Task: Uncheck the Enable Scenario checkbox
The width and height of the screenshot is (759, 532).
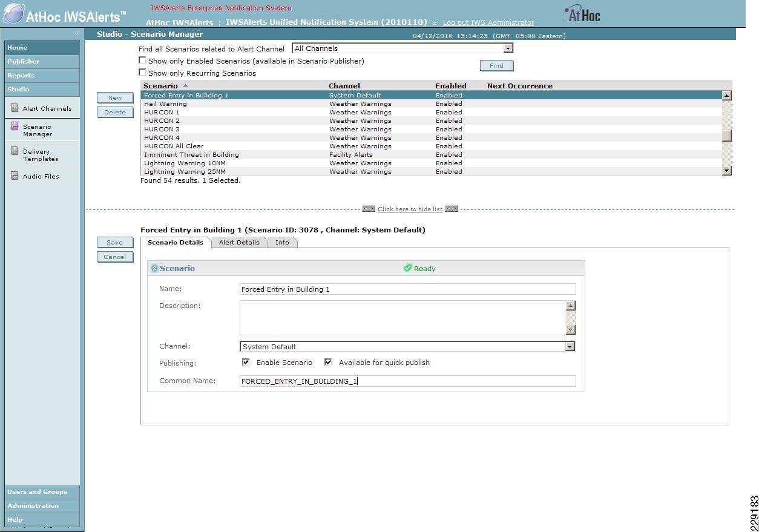Action: tap(246, 362)
